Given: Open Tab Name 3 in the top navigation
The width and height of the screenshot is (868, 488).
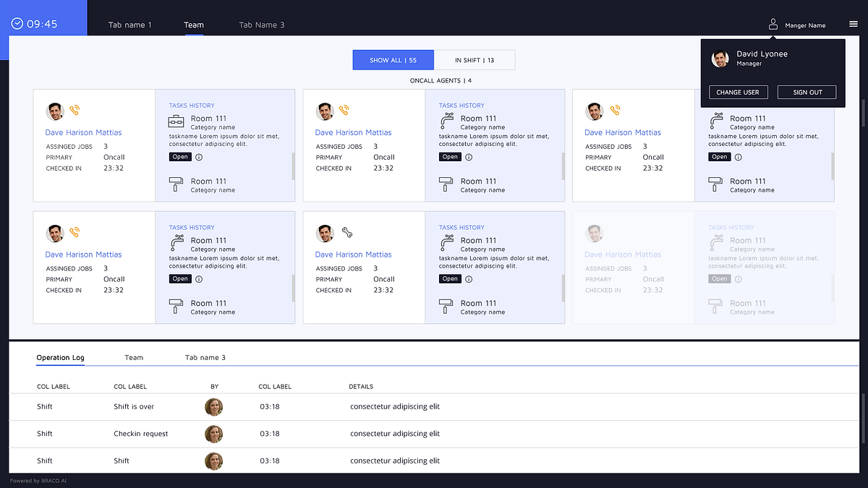Looking at the screenshot, I should (x=262, y=25).
